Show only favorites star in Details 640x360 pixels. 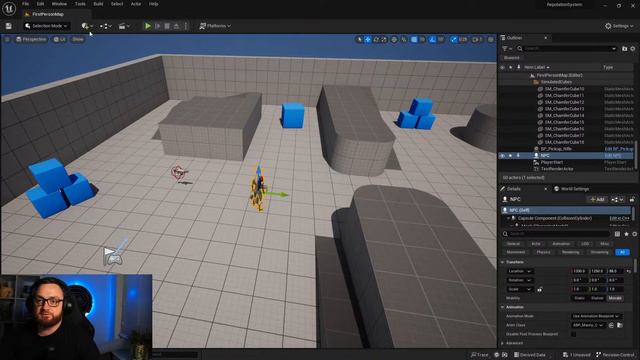tap(626, 234)
